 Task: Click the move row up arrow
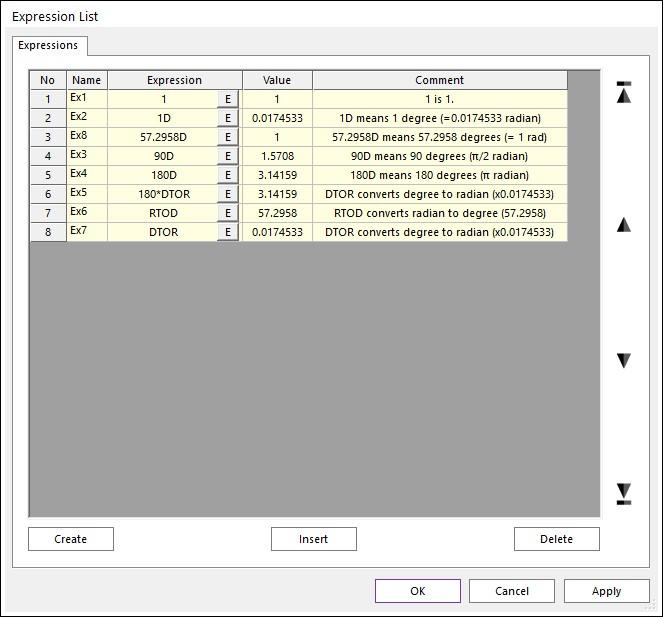tap(624, 225)
